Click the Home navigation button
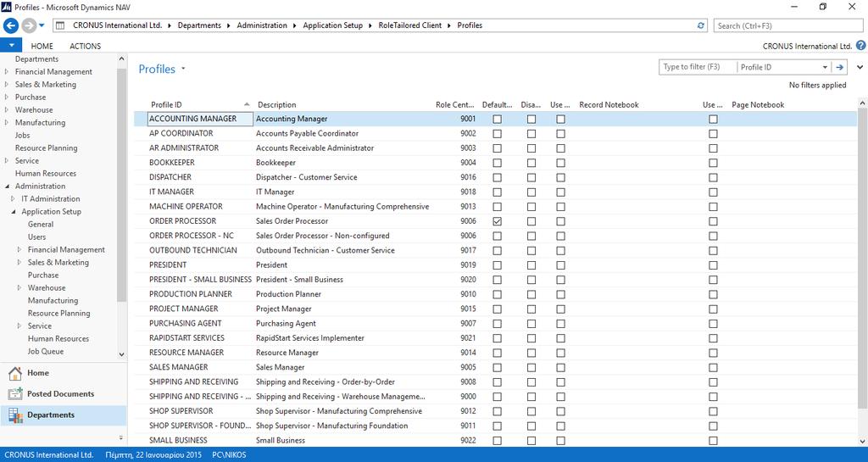 (x=64, y=374)
